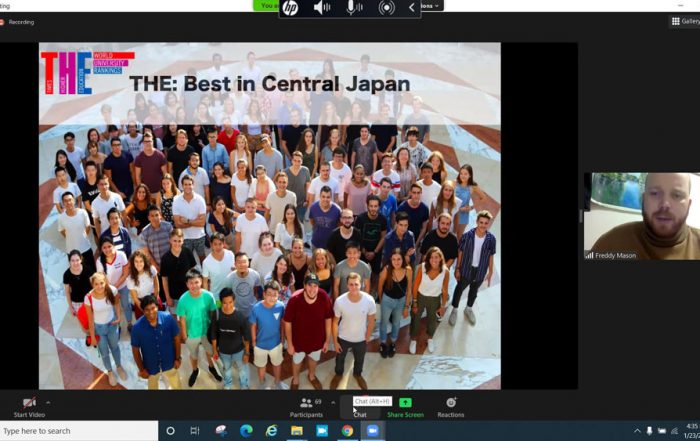The width and height of the screenshot is (700, 441).
Task: Click the battery tray icon
Action: [x=662, y=431]
